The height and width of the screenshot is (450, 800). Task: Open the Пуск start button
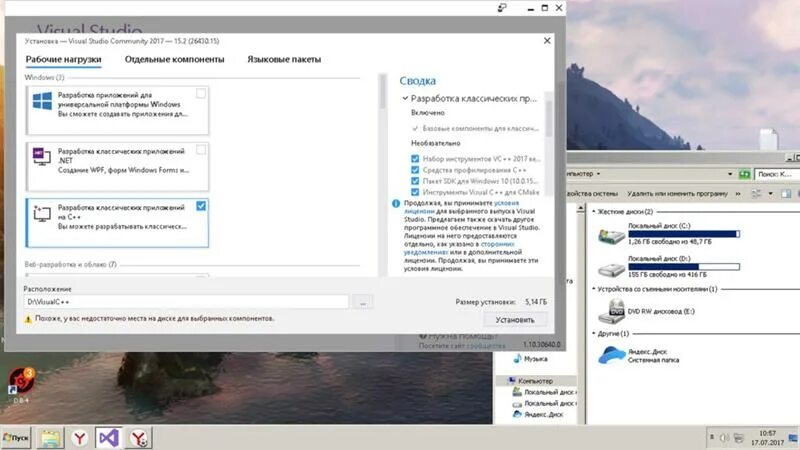[16, 438]
